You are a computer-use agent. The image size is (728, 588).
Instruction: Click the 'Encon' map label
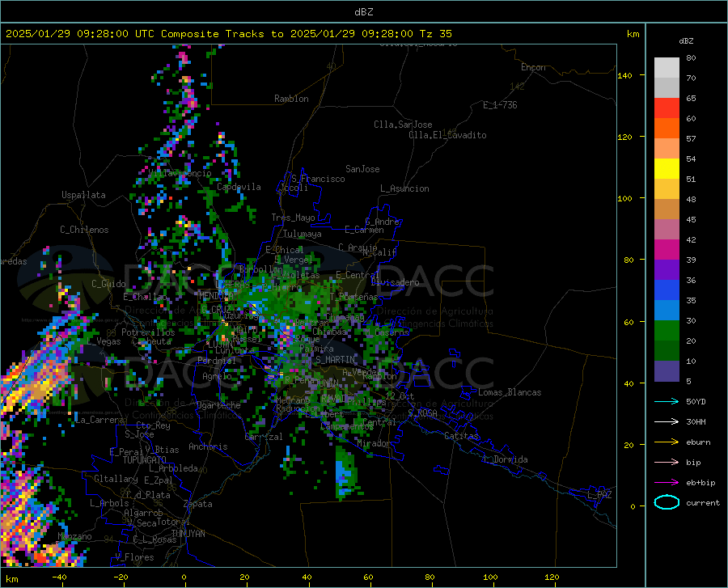533,67
